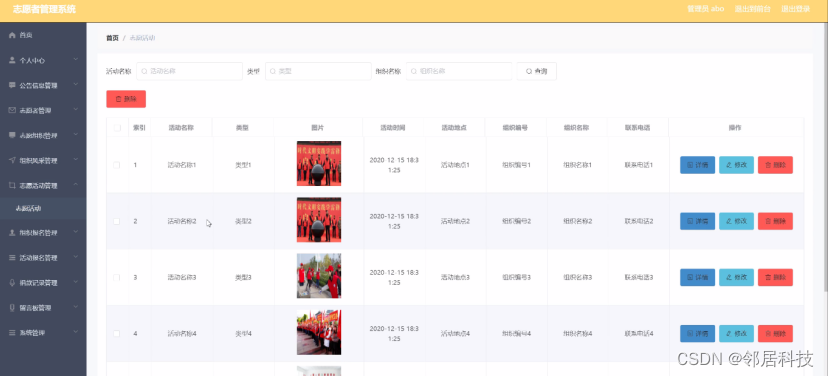The width and height of the screenshot is (829, 377).
Task: Click 删除 for row 活动名称4
Action: (x=775, y=334)
